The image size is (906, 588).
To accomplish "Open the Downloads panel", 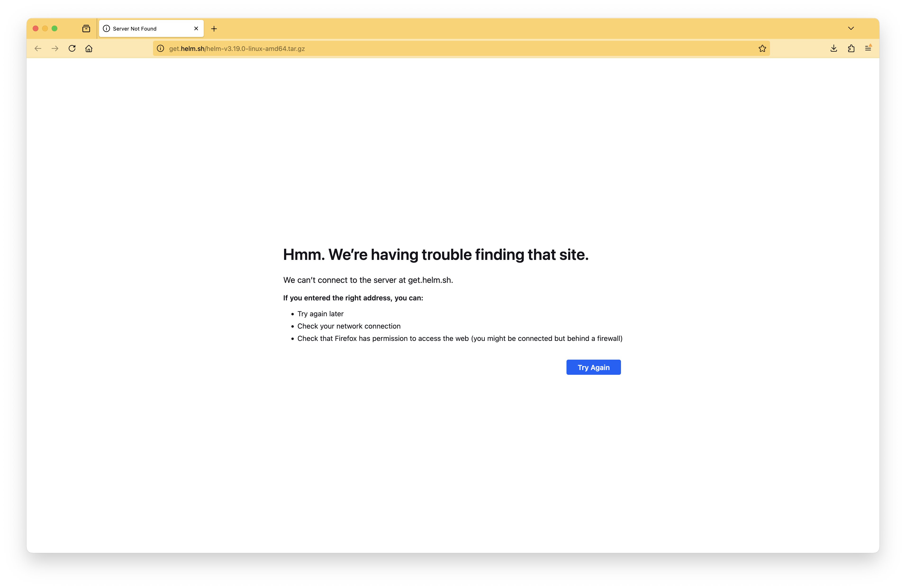I will 834,48.
